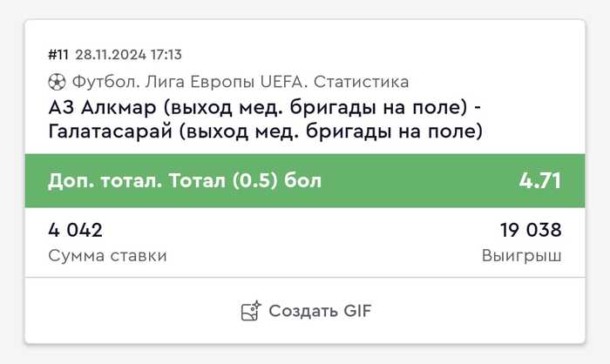Click the stake amount 4 042
This screenshot has width=610, height=364.
(x=76, y=231)
